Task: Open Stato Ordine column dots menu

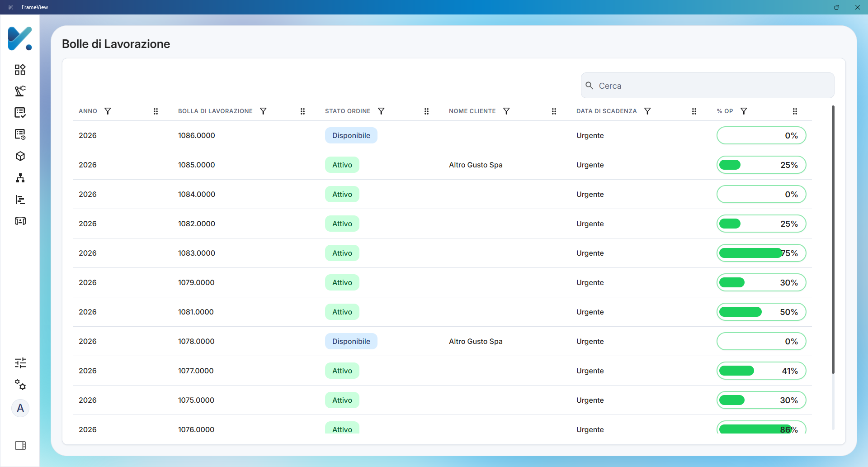Action: (x=426, y=111)
